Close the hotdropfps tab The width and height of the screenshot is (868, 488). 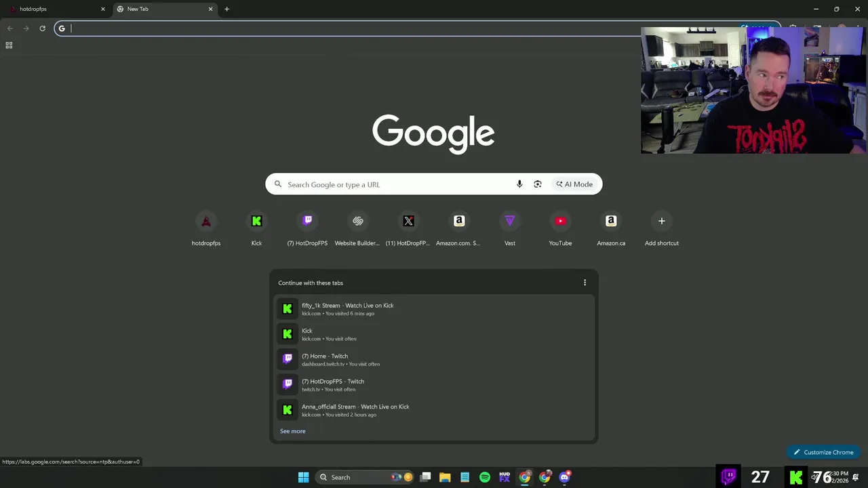[103, 9]
